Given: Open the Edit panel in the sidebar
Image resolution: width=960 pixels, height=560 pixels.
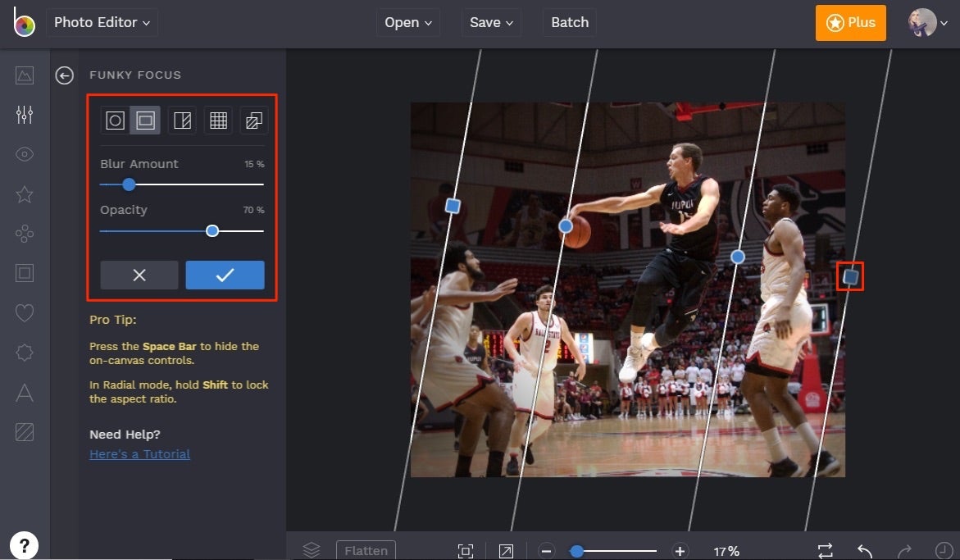Looking at the screenshot, I should [25, 115].
